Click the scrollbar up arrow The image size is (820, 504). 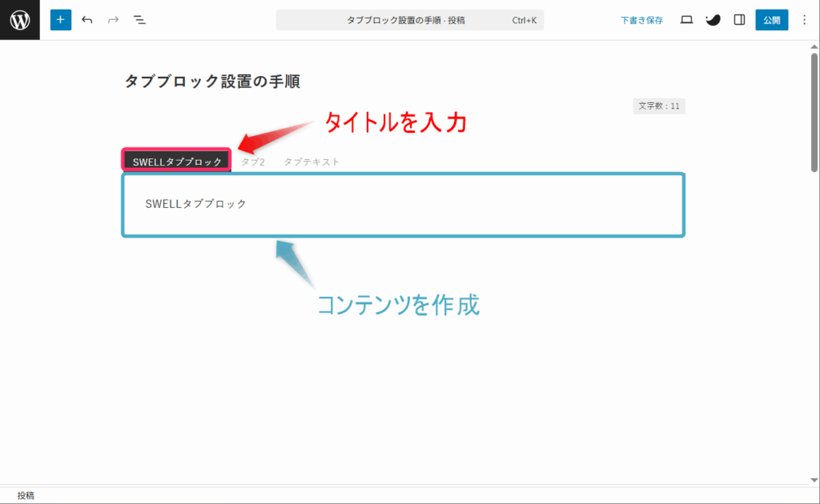click(814, 46)
